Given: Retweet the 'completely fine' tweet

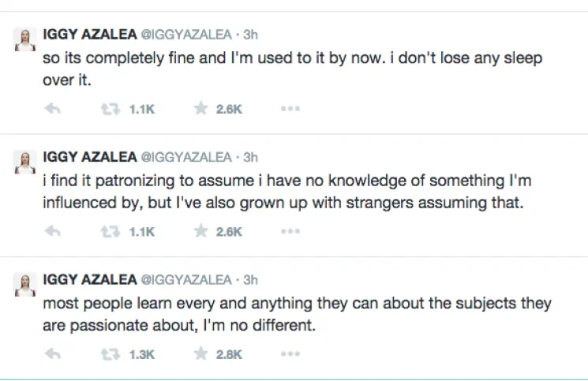Looking at the screenshot, I should [110, 110].
